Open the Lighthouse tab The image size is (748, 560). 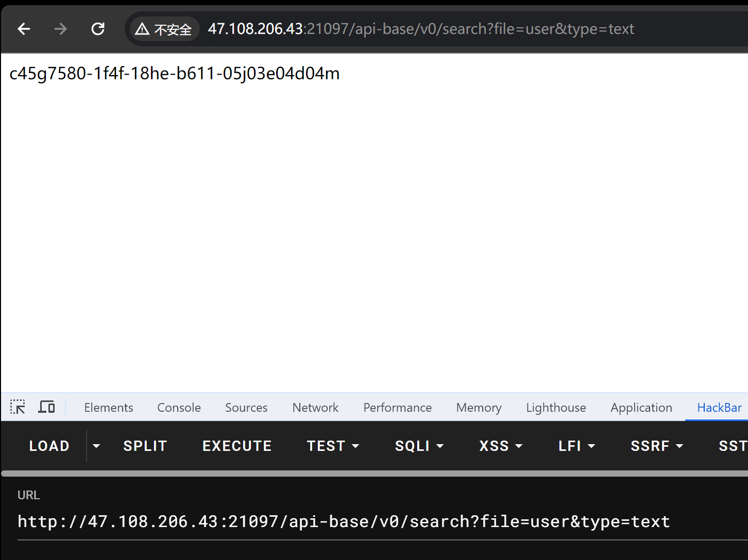click(556, 408)
